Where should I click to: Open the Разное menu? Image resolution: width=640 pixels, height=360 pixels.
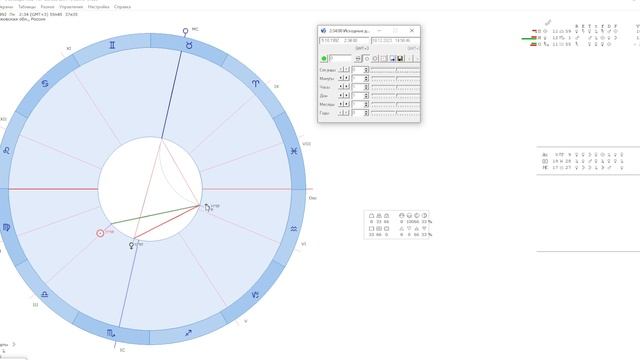coord(47,7)
